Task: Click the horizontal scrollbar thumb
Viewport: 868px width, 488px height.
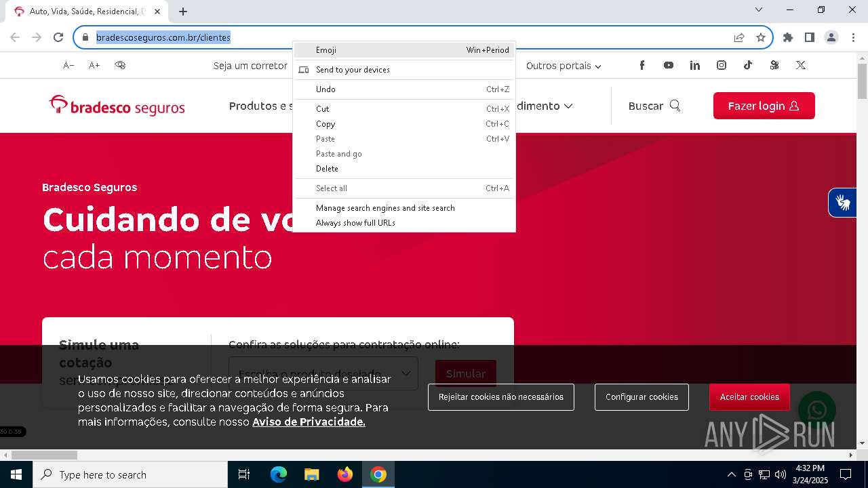Action: pyautogui.click(x=44, y=455)
